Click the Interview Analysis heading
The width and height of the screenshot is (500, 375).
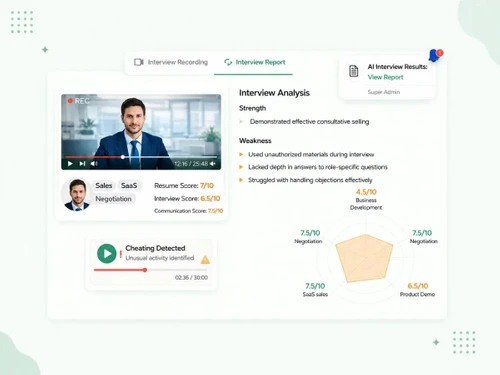tap(274, 93)
